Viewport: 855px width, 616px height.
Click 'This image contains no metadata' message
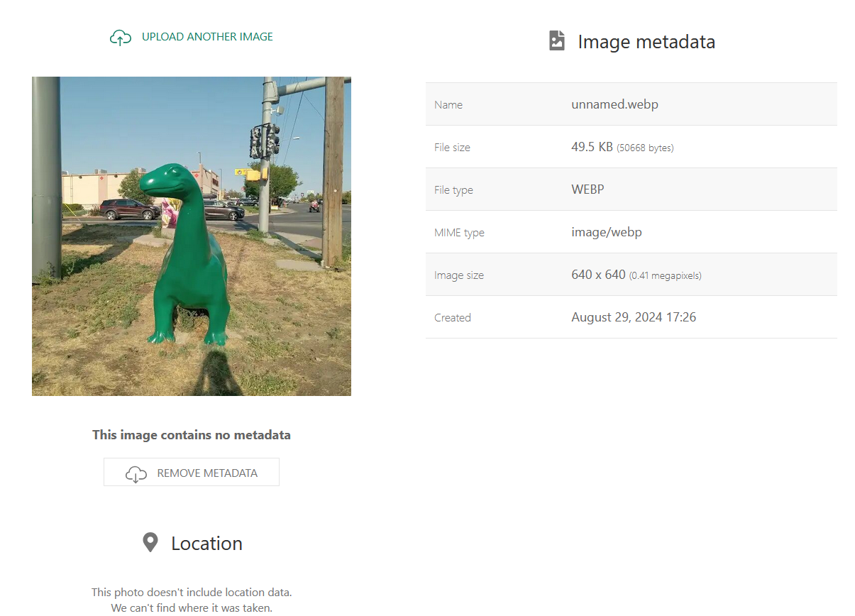click(x=192, y=435)
